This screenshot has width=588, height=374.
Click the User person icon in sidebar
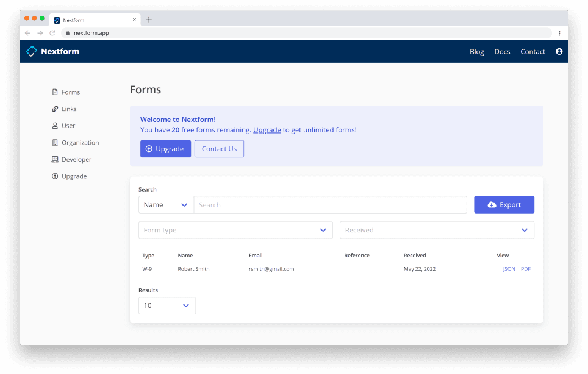click(x=55, y=126)
